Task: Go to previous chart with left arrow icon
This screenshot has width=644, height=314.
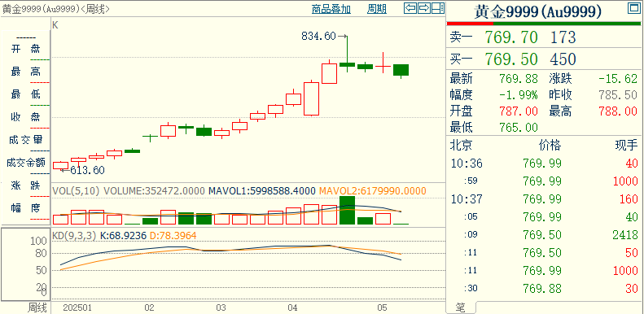Action: (410, 8)
